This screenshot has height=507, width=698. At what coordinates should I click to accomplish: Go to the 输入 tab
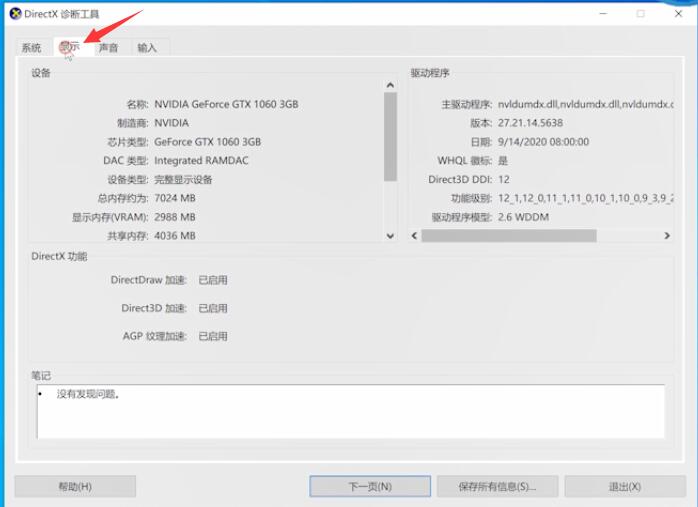click(147, 48)
